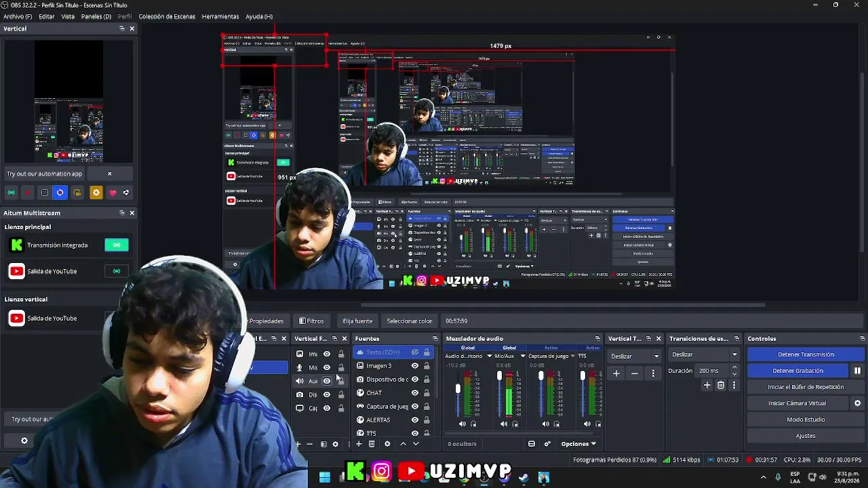The height and width of the screenshot is (488, 868).
Task: Hide the CHAT source
Action: point(415,393)
